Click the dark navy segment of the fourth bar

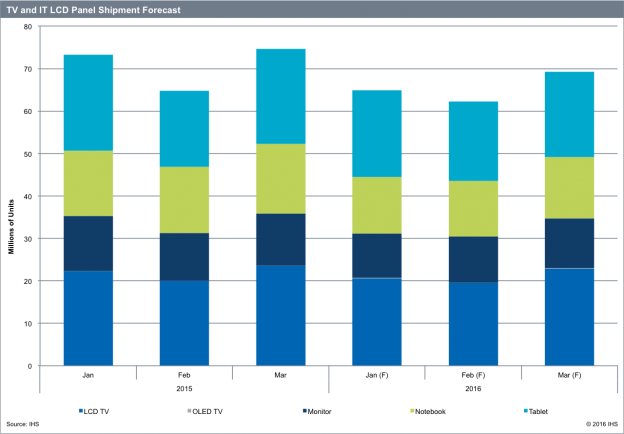click(x=377, y=255)
